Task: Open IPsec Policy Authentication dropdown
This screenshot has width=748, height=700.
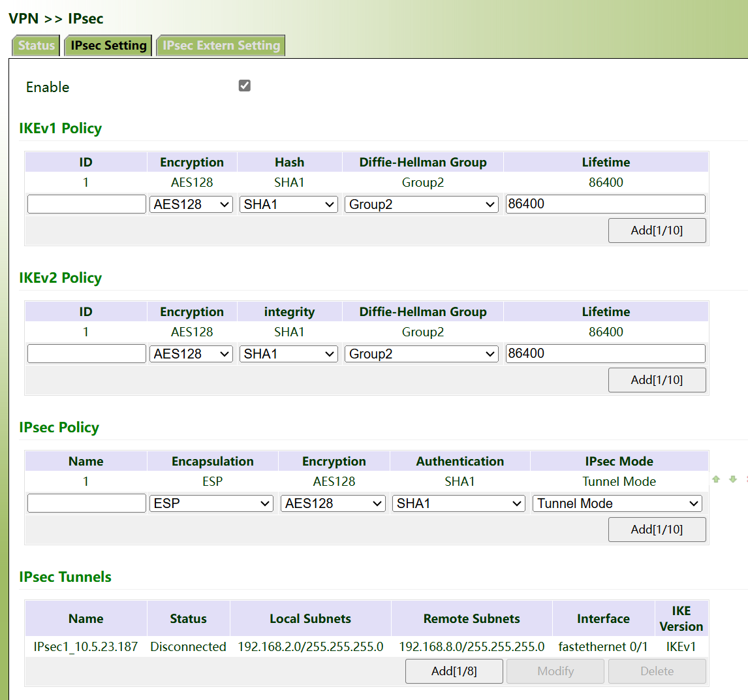Action: 459,503
